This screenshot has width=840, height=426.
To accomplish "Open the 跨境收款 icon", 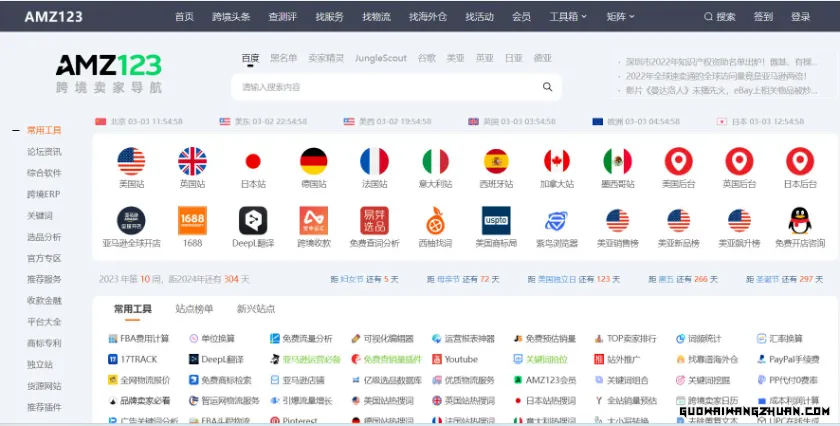I will [x=314, y=220].
